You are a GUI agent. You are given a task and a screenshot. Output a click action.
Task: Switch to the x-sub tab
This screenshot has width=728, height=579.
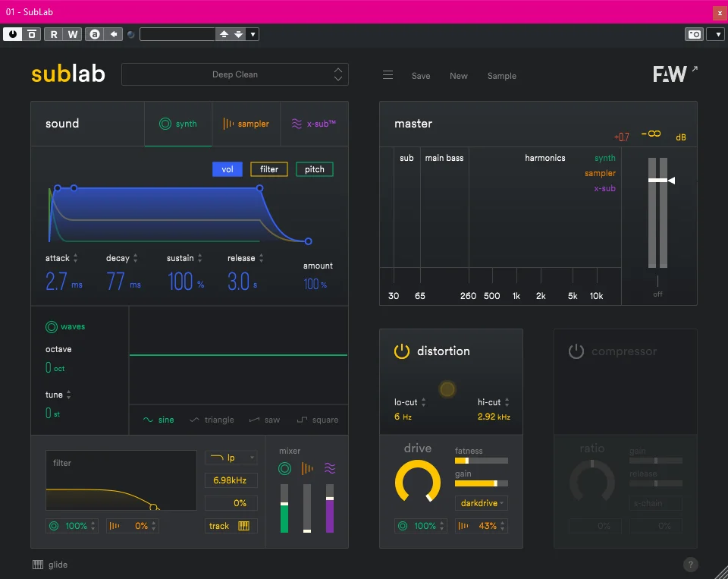(314, 124)
